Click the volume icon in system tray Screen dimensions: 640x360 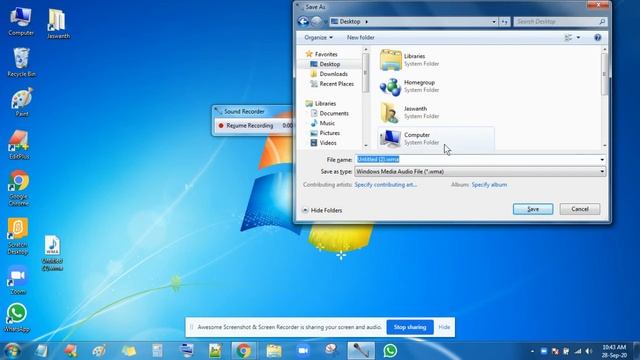589,351
